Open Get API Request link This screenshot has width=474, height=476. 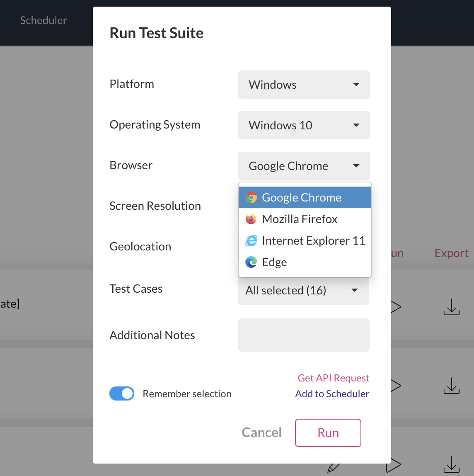coord(333,378)
